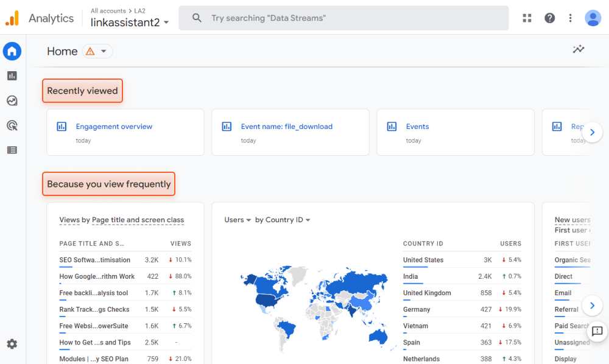Select the Free backli...alysis tool row

[x=125, y=293]
